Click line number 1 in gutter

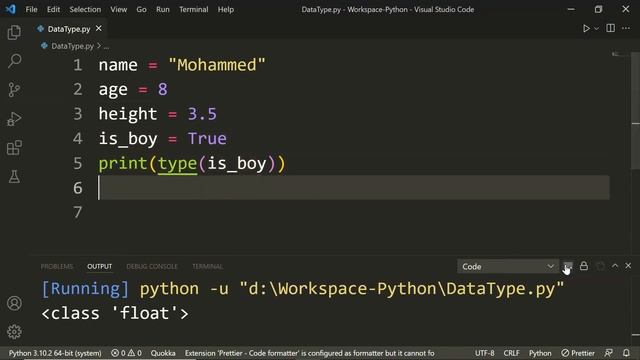(x=78, y=65)
